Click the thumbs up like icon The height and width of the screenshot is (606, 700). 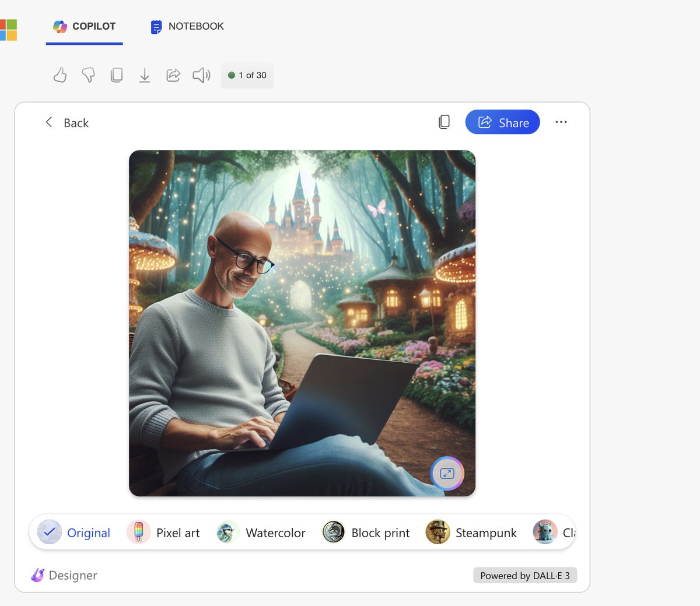tap(60, 75)
